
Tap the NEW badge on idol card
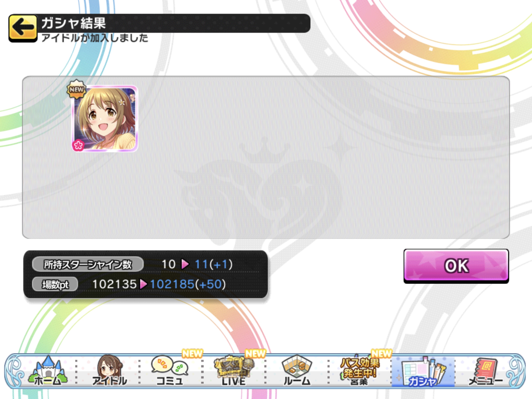pos(77,89)
